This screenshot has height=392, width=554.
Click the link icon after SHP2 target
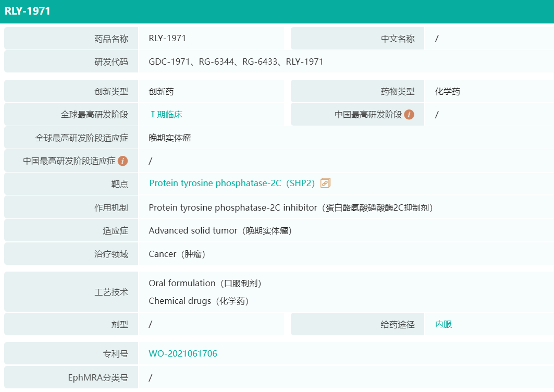(x=325, y=183)
